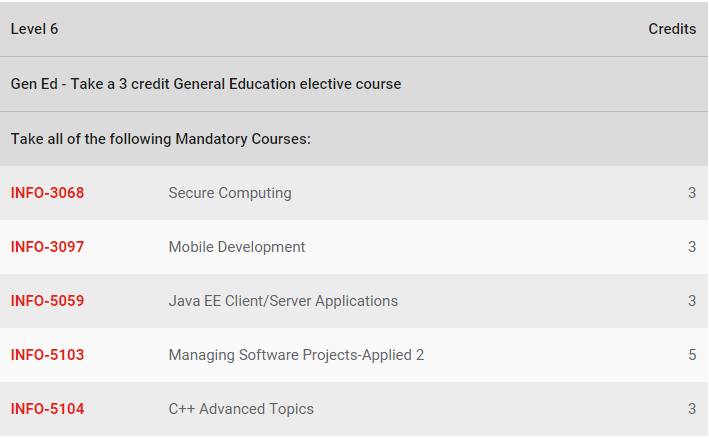Select Java EE Client/Server Applications title
This screenshot has height=438, width=709.
click(x=284, y=301)
